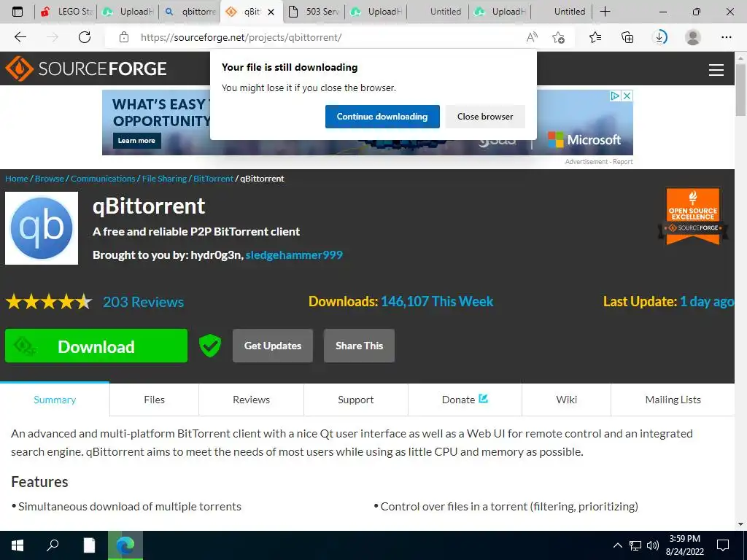Click the page vertical scrollbar thumb
Screen dimensions: 747x560
(x=740, y=90)
